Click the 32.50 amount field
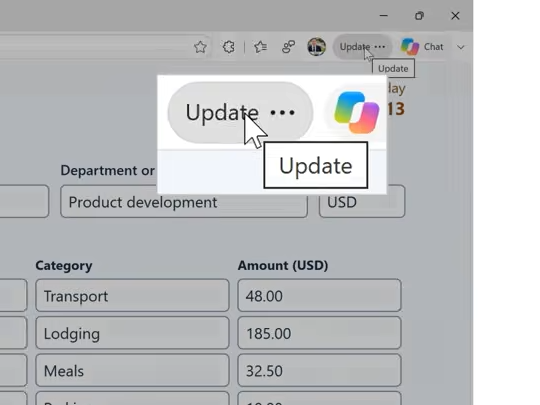Image resolution: width=540 pixels, height=405 pixels. tap(319, 371)
